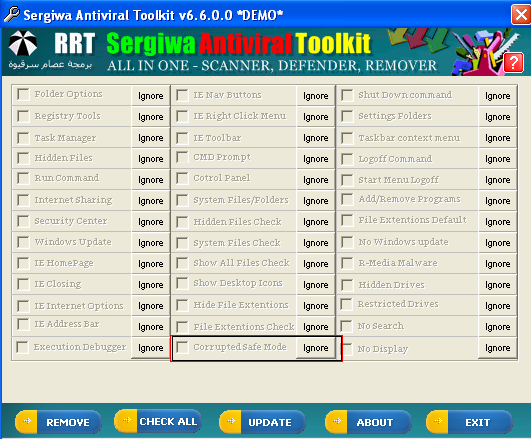Select the Hidden Drives checkbox
The image size is (531, 439).
347,285
